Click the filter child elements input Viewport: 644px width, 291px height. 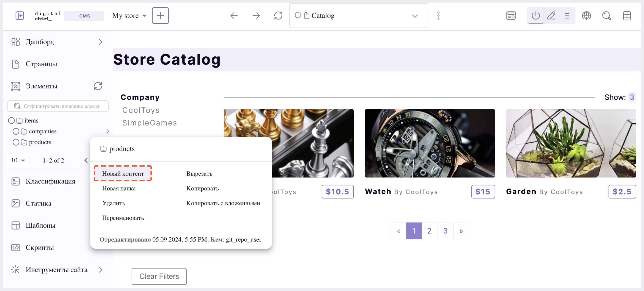(58, 106)
